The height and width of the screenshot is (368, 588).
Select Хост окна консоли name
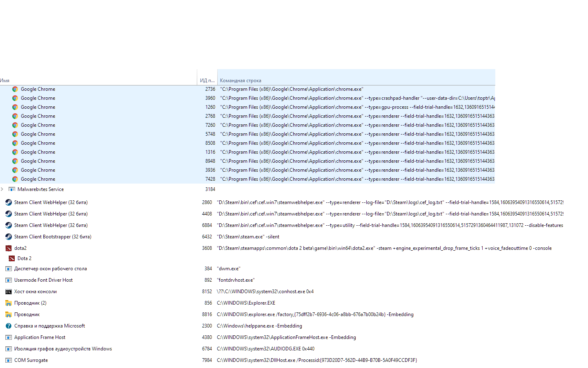[36, 292]
